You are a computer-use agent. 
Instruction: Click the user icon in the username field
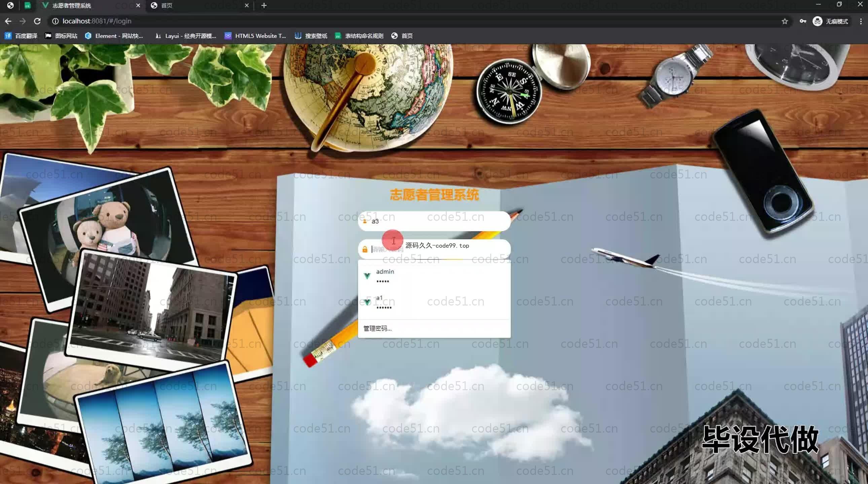coord(365,221)
